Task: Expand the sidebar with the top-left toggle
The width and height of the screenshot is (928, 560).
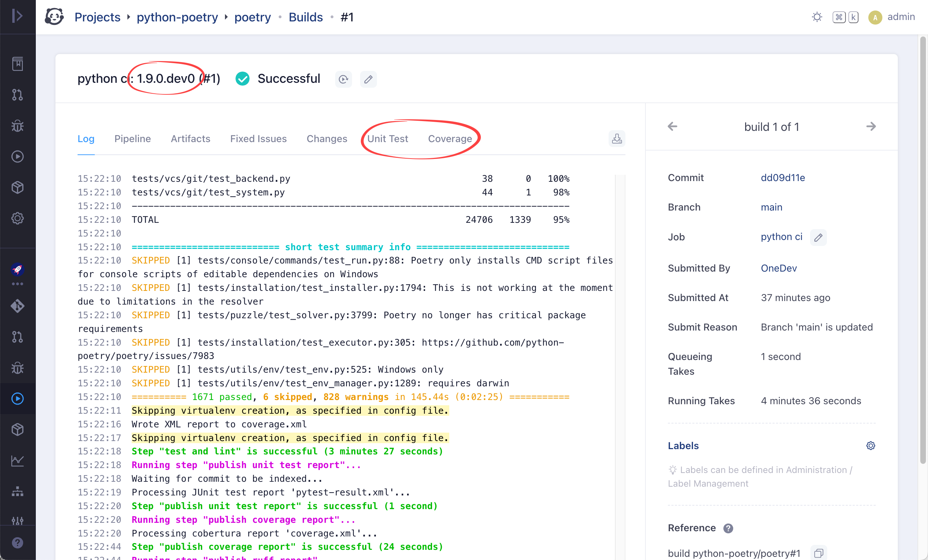Action: coord(17,16)
